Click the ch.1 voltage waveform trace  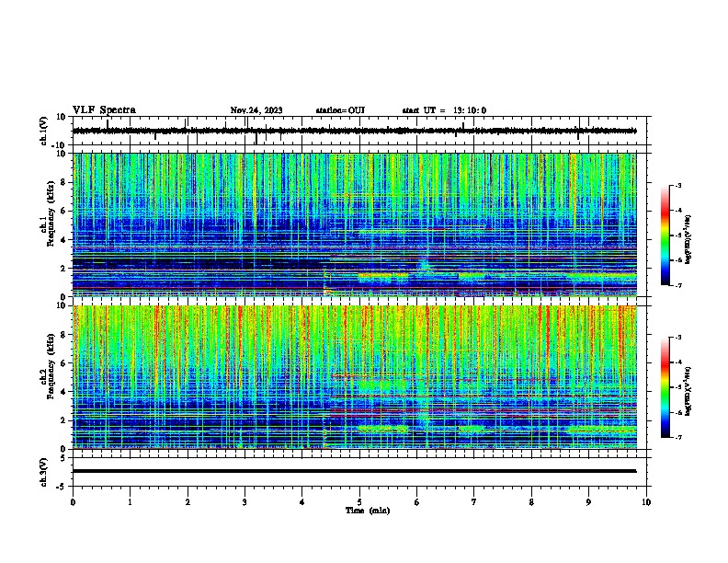click(354, 131)
